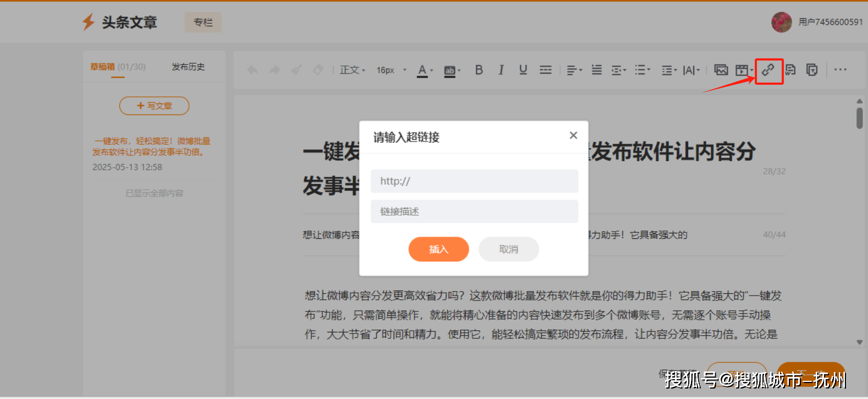Click the orange 插入 button
The image size is (868, 399).
click(x=439, y=249)
